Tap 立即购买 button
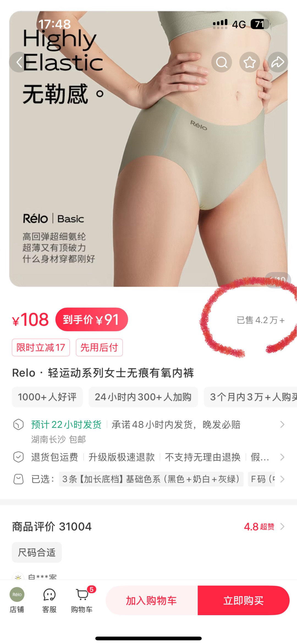 pyautogui.click(x=244, y=601)
